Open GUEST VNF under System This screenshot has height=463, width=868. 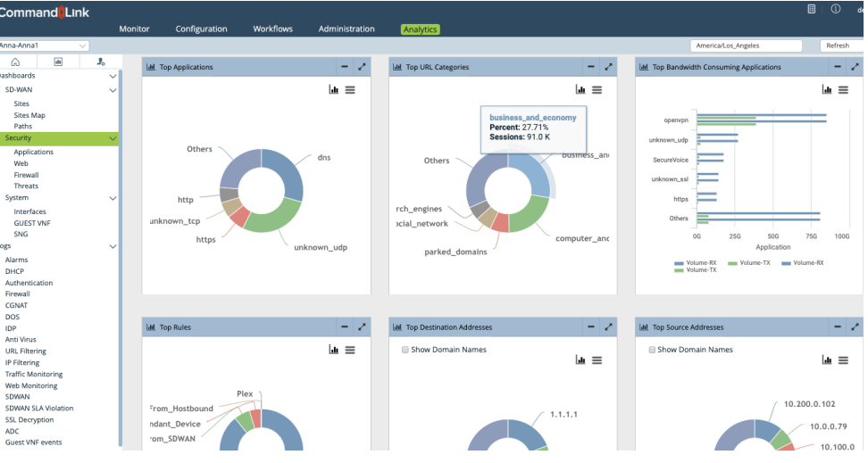point(32,223)
